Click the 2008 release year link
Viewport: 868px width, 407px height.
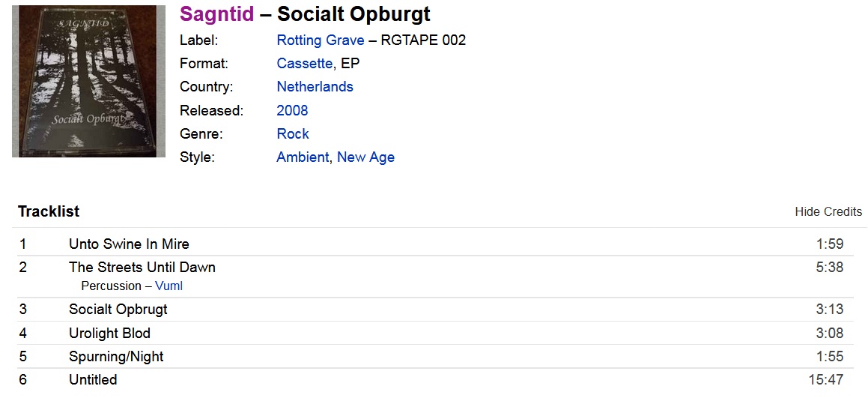292,111
